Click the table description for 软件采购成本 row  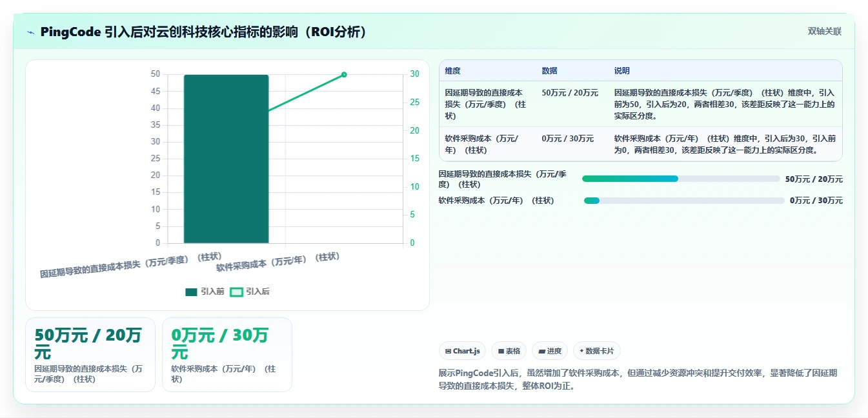725,144
